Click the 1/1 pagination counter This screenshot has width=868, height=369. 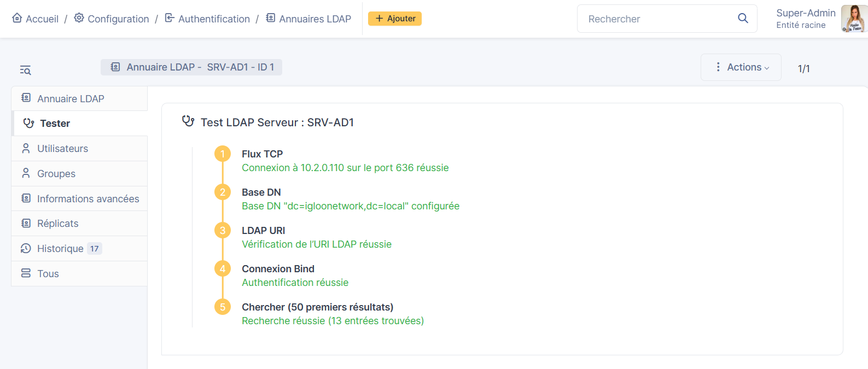coord(803,68)
